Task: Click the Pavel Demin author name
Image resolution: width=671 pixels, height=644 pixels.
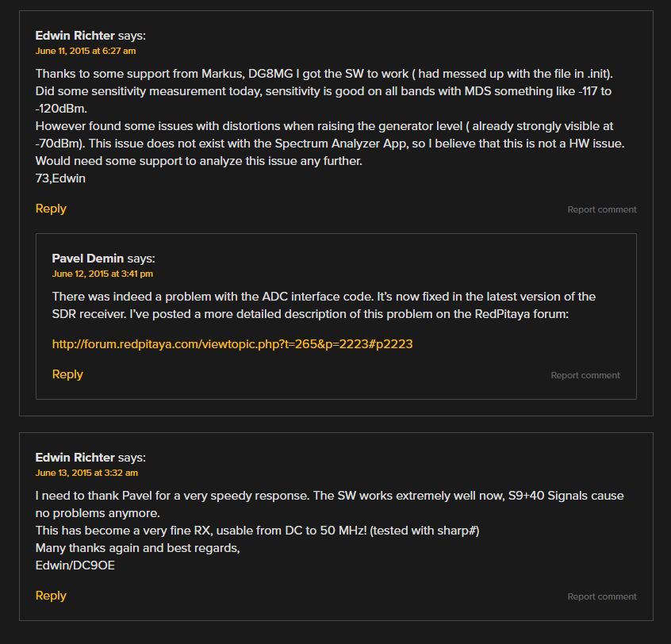Action: tap(88, 258)
